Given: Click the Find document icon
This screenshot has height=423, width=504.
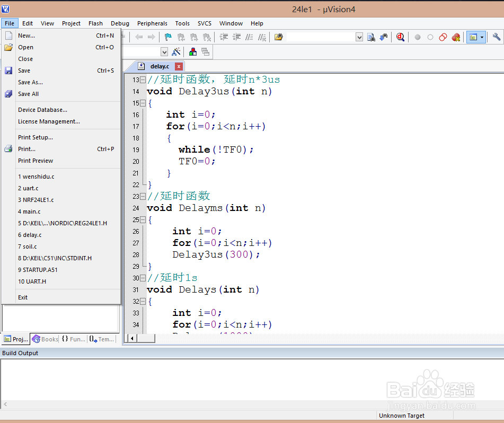Looking at the screenshot, I should pos(372,37).
